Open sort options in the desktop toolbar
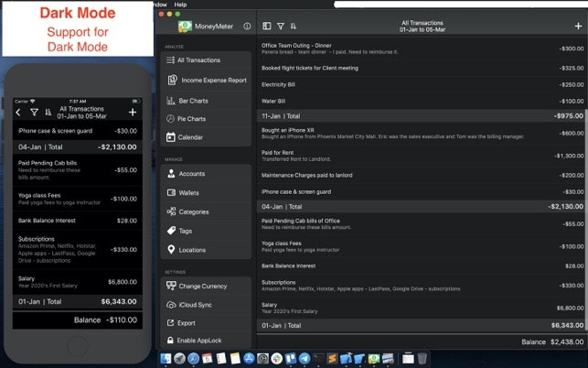Image resolution: width=588 pixels, height=368 pixels. coord(294,26)
